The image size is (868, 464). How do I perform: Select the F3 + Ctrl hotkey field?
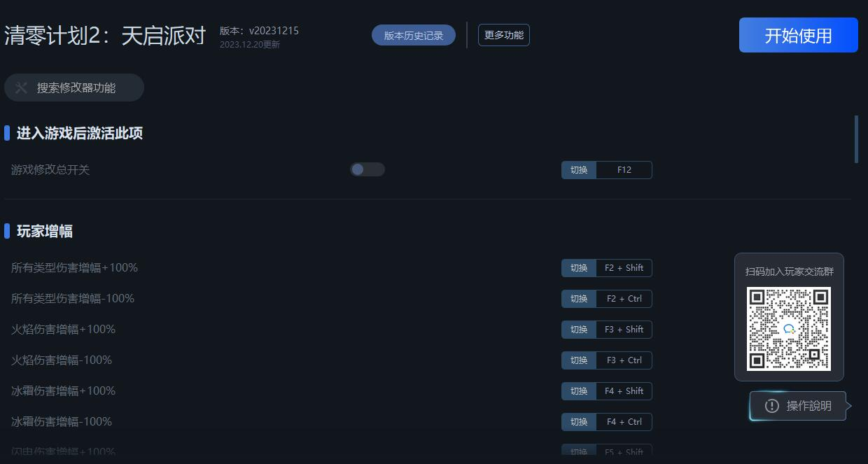(x=624, y=360)
